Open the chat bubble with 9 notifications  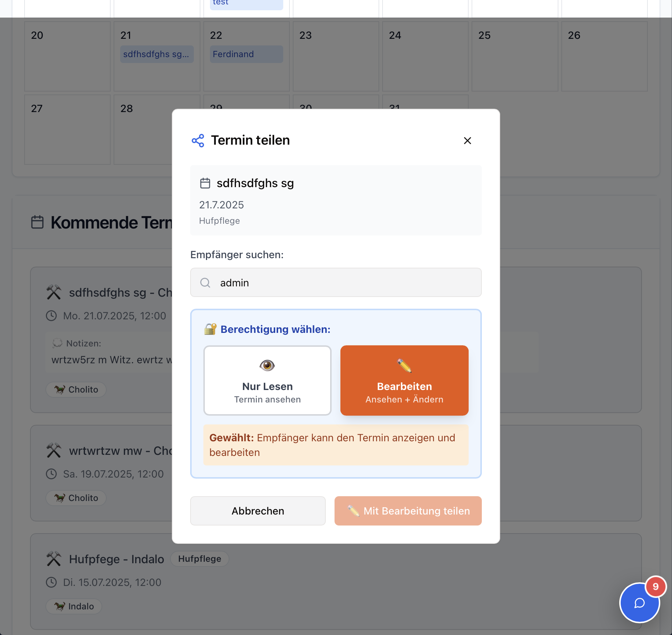(639, 603)
